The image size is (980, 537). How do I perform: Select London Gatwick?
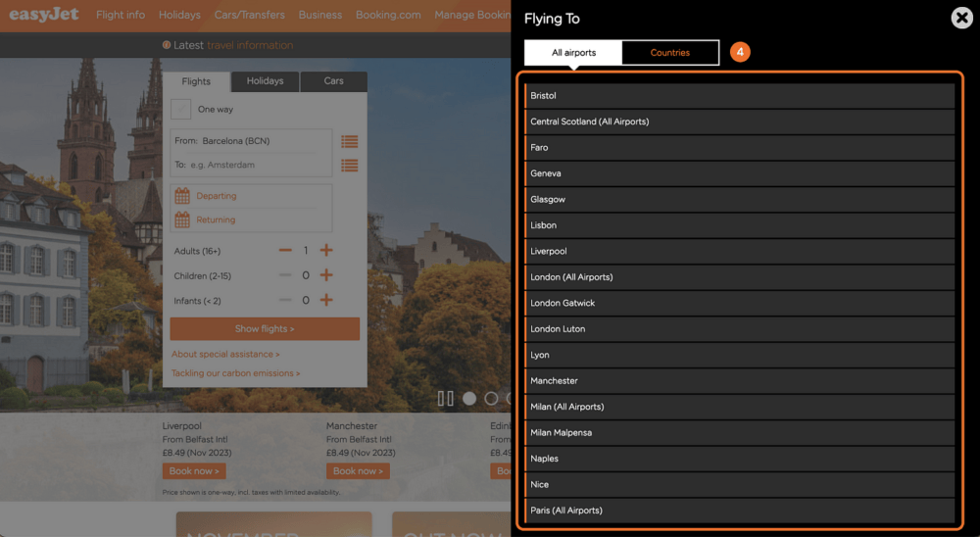(740, 303)
